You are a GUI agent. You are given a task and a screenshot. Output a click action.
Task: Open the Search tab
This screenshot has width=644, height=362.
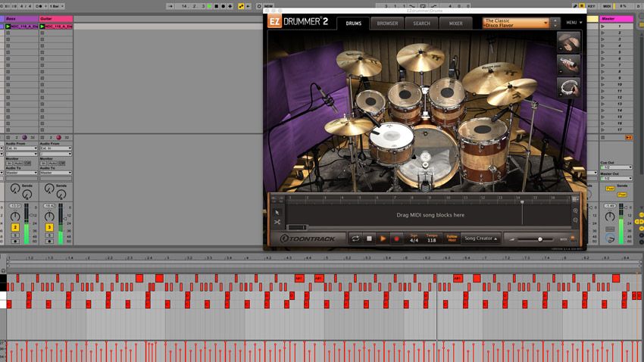421,23
